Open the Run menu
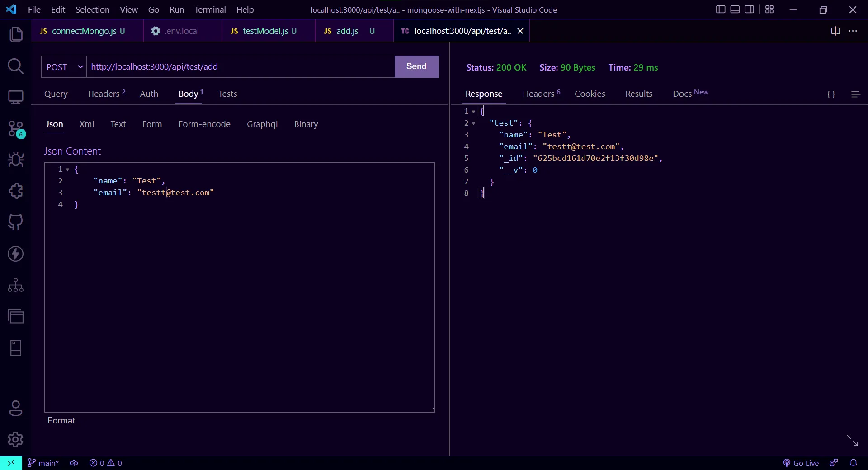Image resolution: width=868 pixels, height=470 pixels. [x=177, y=9]
